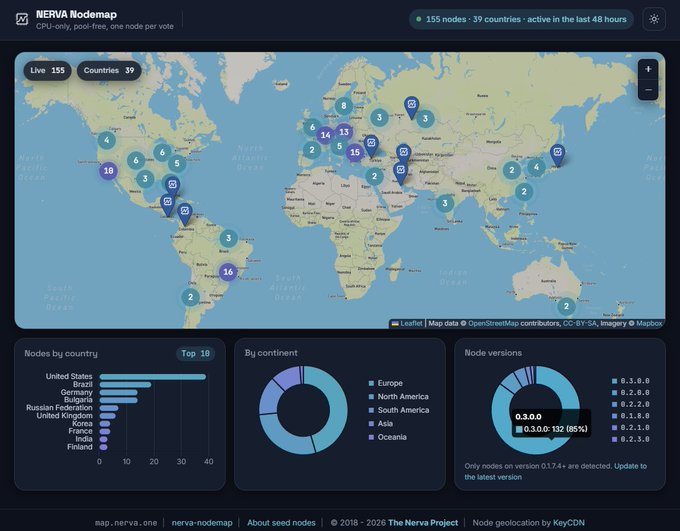Image resolution: width=680 pixels, height=531 pixels.
Task: Zoom in the map with plus button
Action: [x=648, y=69]
